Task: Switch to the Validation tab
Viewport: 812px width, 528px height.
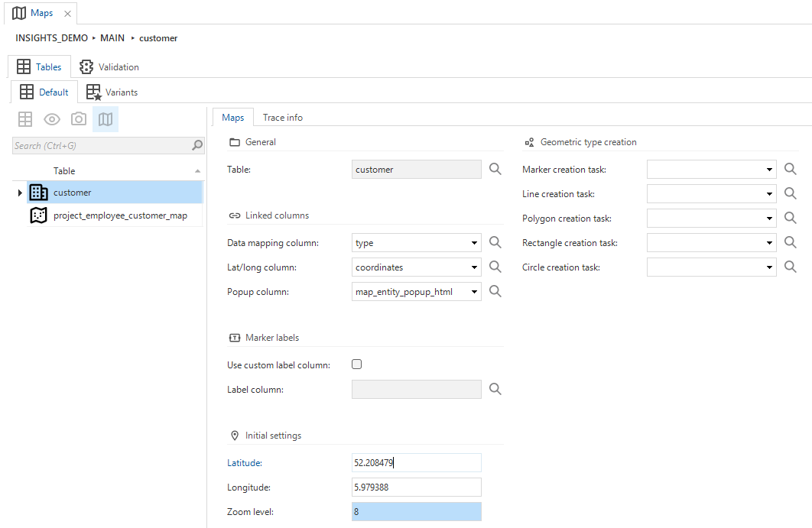Action: click(109, 66)
